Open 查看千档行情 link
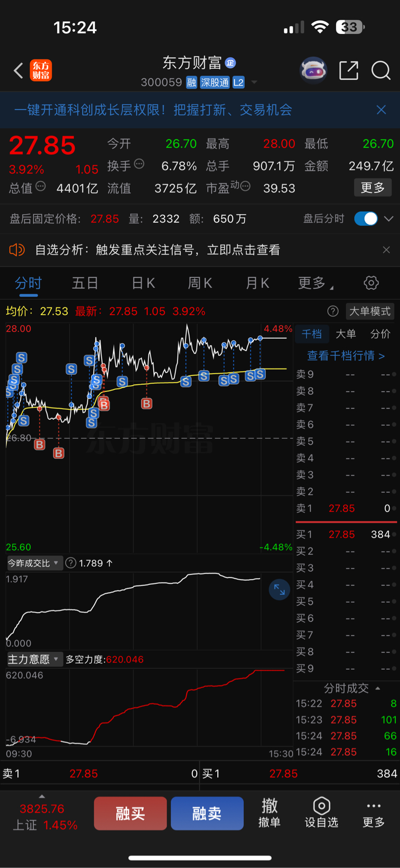The height and width of the screenshot is (868, 400). pyautogui.click(x=346, y=356)
